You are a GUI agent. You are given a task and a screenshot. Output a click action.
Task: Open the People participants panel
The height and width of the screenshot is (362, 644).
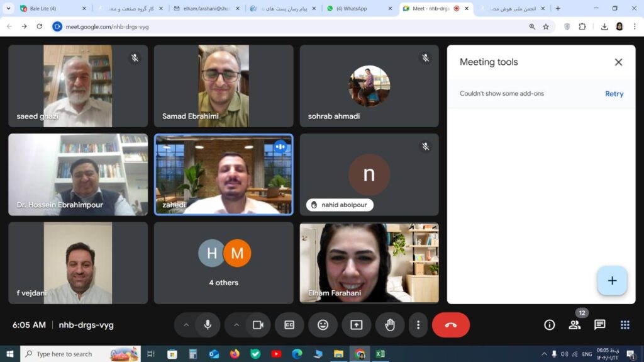[574, 325]
